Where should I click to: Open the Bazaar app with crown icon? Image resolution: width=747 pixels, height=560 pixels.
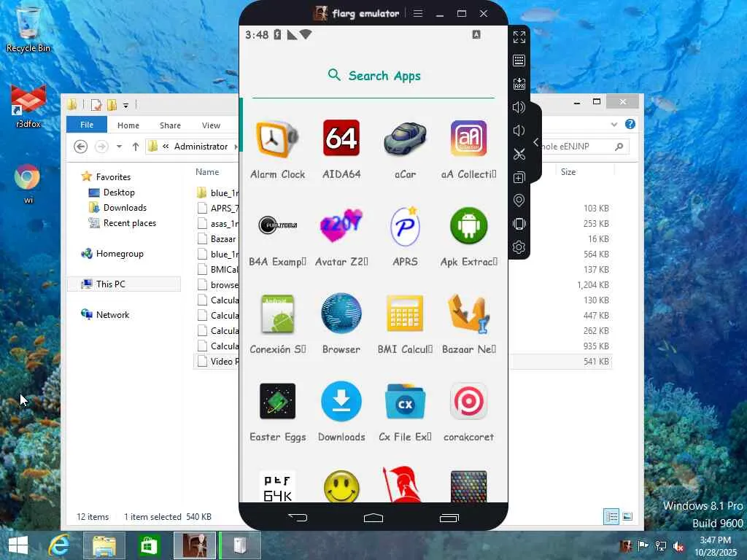[469, 314]
